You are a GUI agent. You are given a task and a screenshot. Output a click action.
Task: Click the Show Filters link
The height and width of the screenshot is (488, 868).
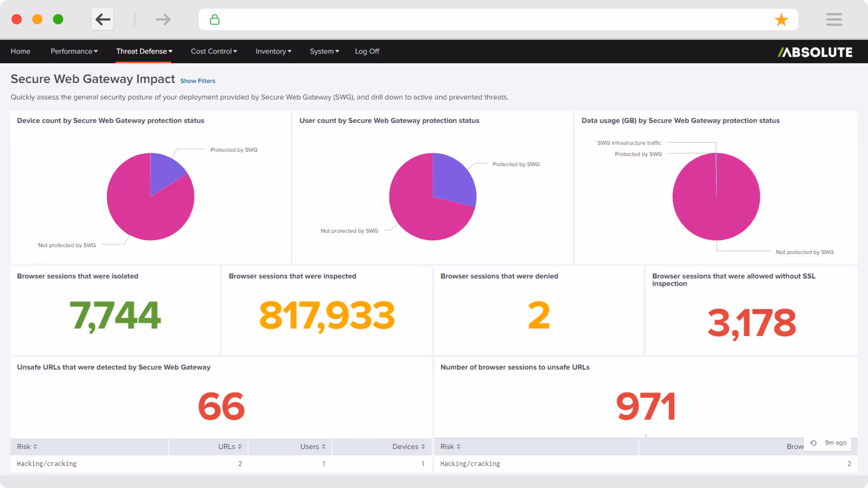coord(198,81)
